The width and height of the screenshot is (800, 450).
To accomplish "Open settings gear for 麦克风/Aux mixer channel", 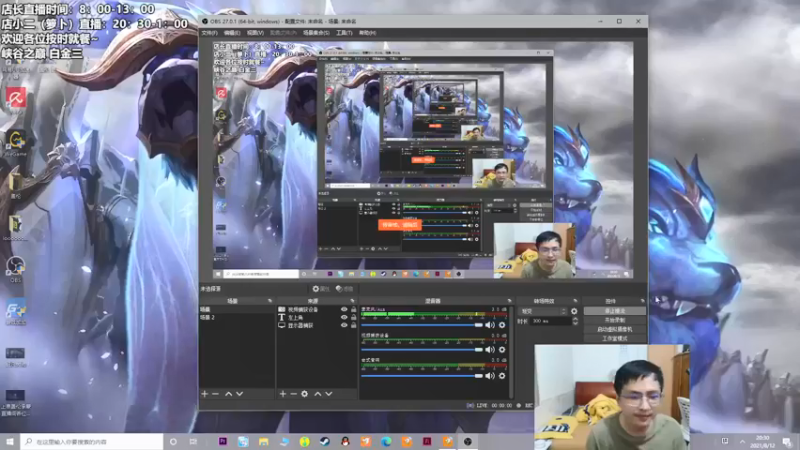I will pyautogui.click(x=502, y=324).
